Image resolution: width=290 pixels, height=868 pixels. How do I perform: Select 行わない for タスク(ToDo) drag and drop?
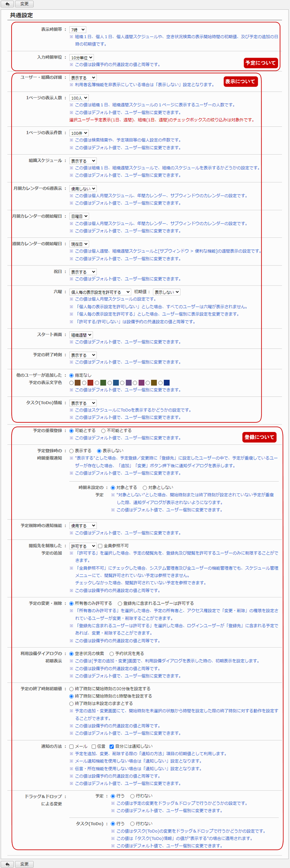click(133, 824)
